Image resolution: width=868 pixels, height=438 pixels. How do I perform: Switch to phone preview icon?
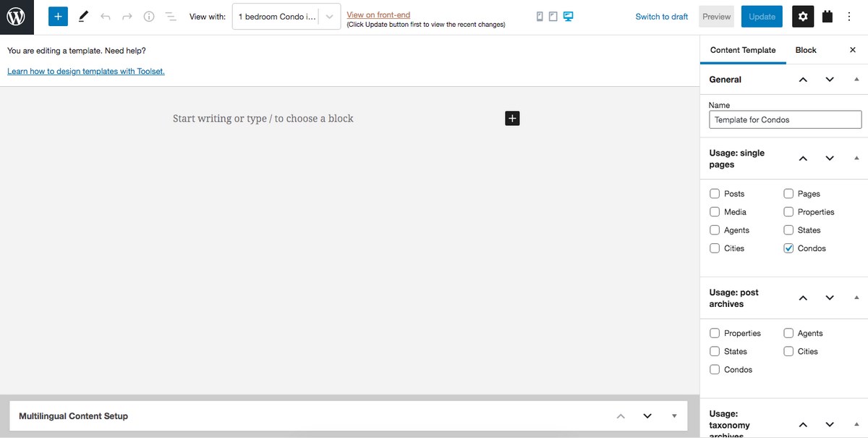click(540, 17)
